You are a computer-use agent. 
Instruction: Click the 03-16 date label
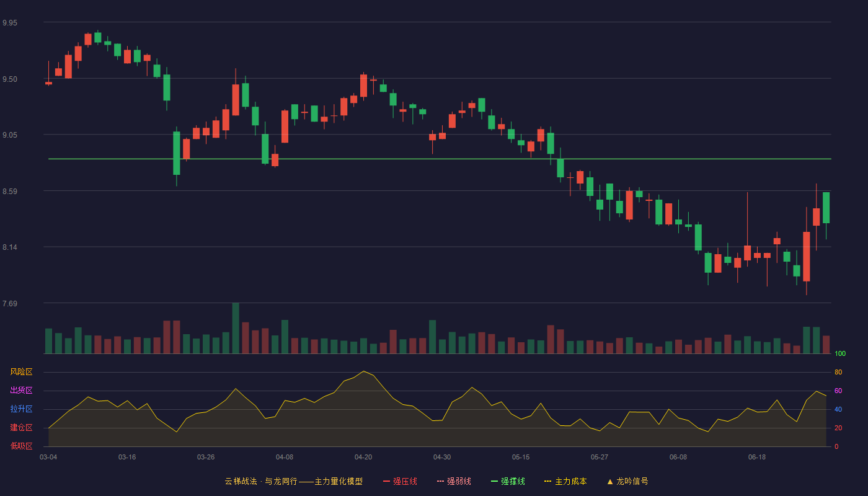(127, 457)
